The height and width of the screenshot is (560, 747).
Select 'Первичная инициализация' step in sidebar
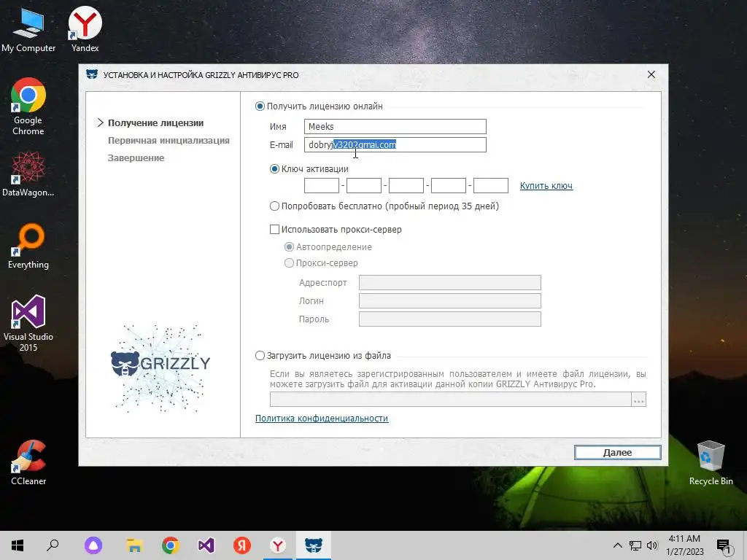[169, 141]
